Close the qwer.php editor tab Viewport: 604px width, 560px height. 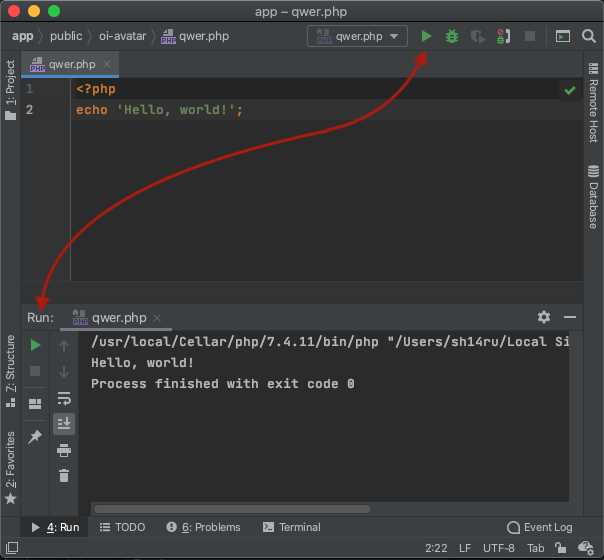(107, 64)
